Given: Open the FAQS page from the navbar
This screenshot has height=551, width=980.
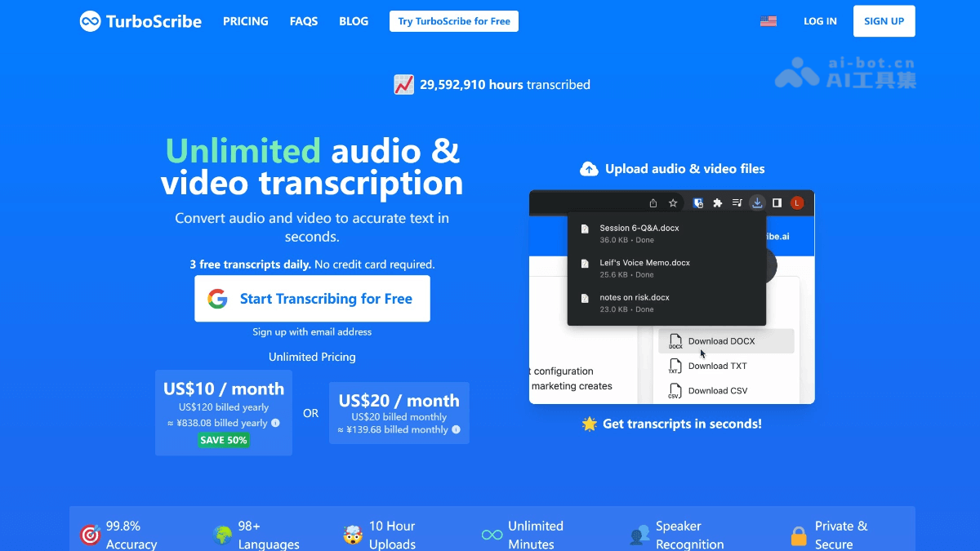Looking at the screenshot, I should coord(304,21).
